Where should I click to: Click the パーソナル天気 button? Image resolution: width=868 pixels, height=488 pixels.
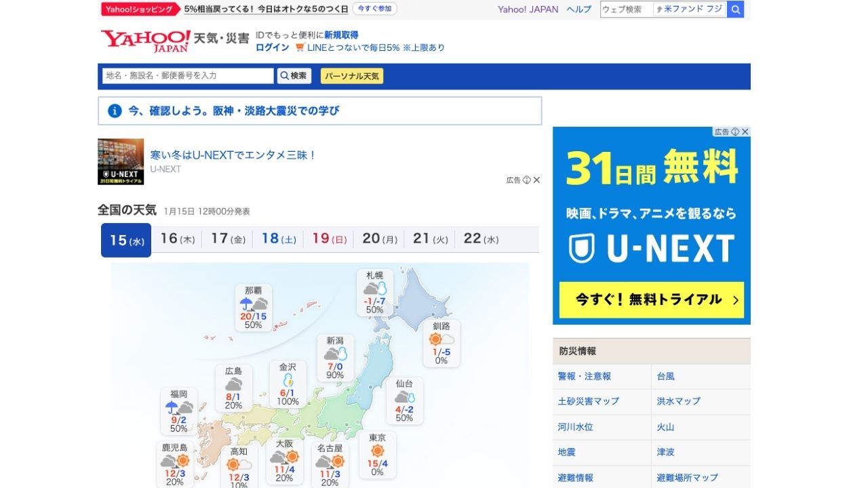click(352, 76)
